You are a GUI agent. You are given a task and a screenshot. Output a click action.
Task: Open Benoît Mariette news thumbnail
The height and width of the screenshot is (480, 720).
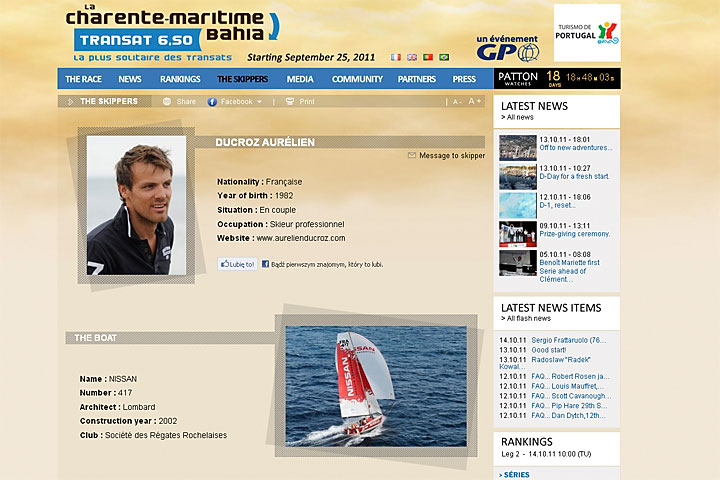click(x=518, y=263)
